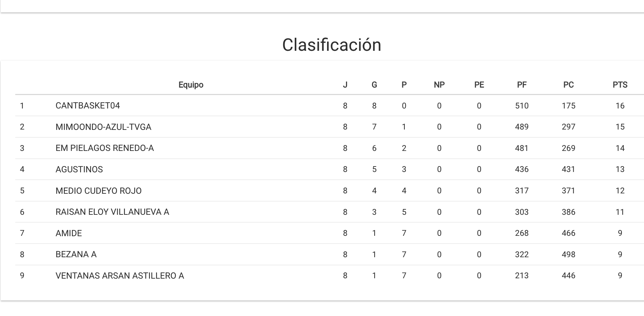The height and width of the screenshot is (316, 644).
Task: Click the NP column header
Action: (x=439, y=85)
